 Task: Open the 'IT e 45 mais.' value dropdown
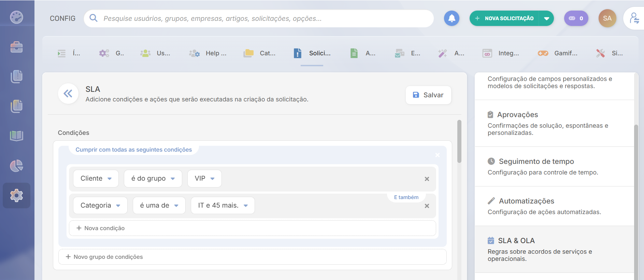(x=223, y=206)
